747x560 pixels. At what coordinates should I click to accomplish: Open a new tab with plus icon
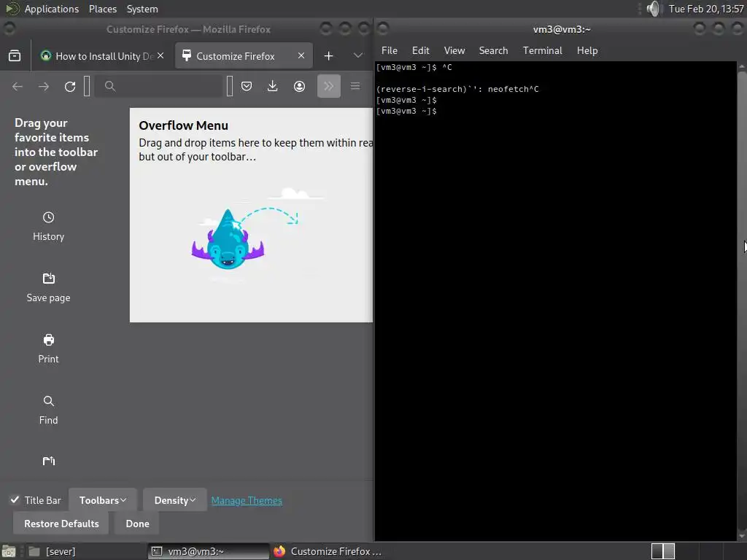[x=329, y=56]
